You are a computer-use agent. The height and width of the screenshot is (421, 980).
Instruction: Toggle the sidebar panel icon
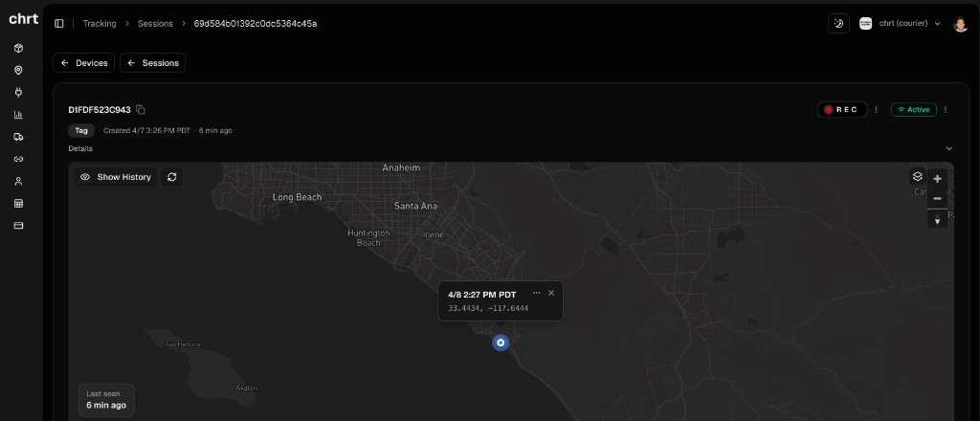[x=59, y=24]
